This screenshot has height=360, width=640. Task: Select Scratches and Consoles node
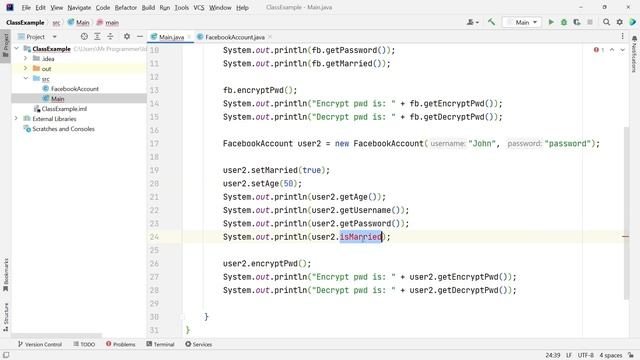tap(63, 129)
